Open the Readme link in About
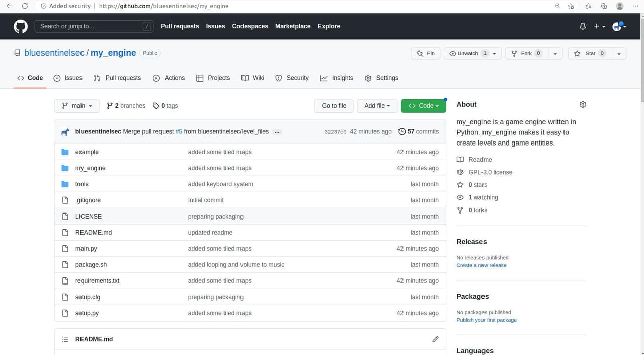Viewport: 644px width, 355px height. click(480, 160)
